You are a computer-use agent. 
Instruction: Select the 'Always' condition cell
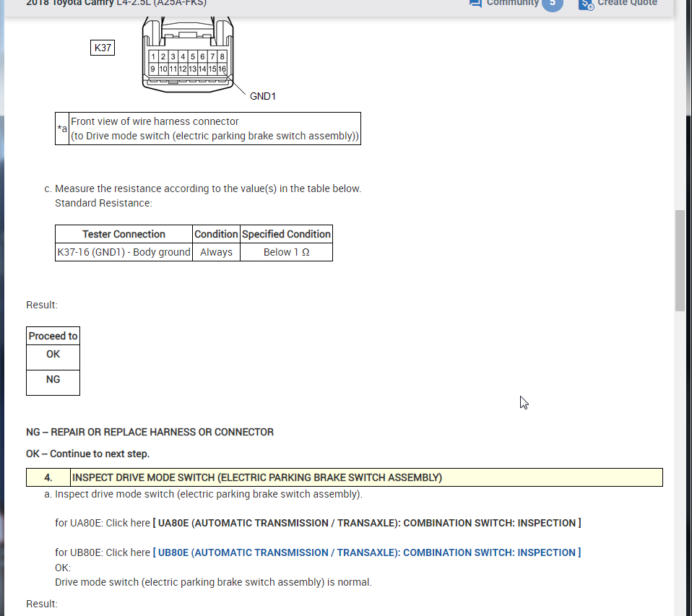click(216, 252)
